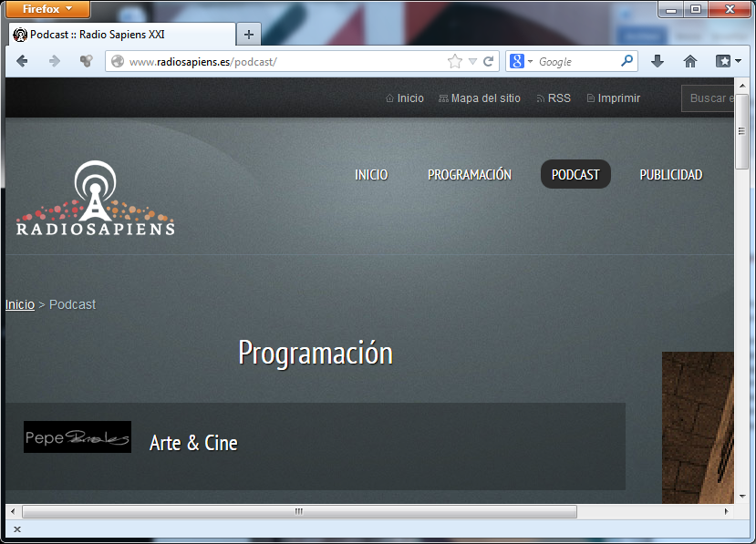This screenshot has width=756, height=544.
Task: Open the add-on icon beside navigation arrows
Action: [x=87, y=61]
